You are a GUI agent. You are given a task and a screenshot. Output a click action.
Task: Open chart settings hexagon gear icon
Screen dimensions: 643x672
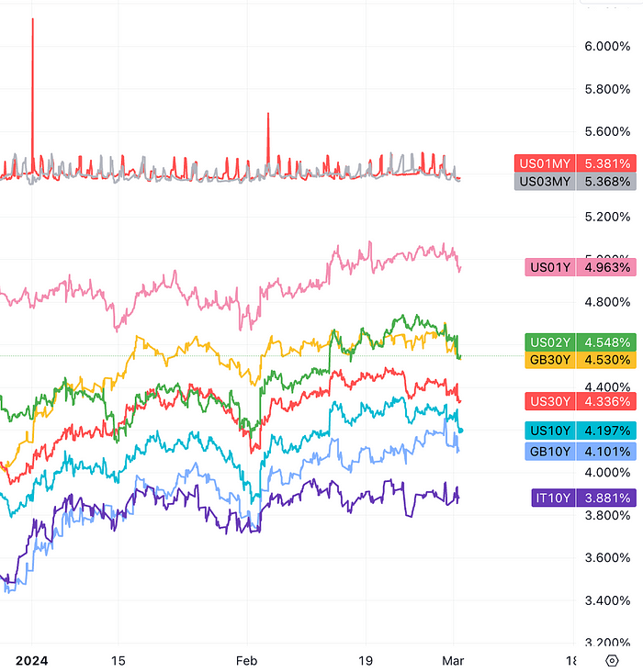613,661
